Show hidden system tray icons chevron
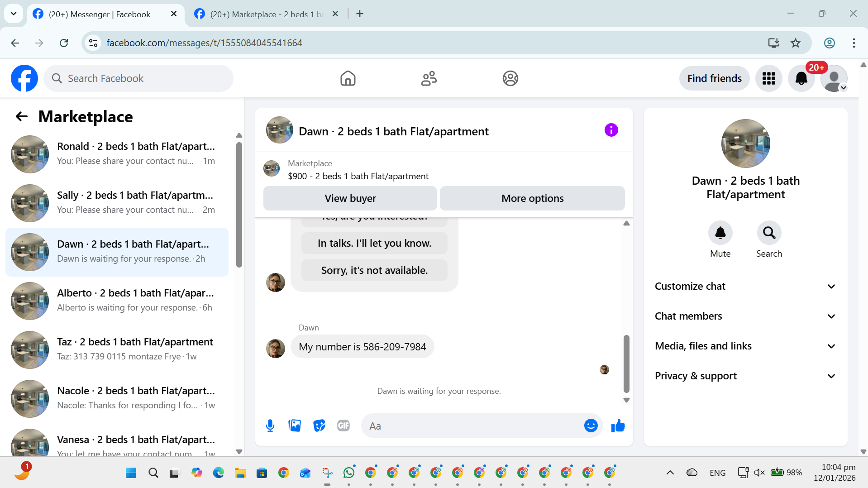Image resolution: width=868 pixels, height=488 pixels. [670, 473]
